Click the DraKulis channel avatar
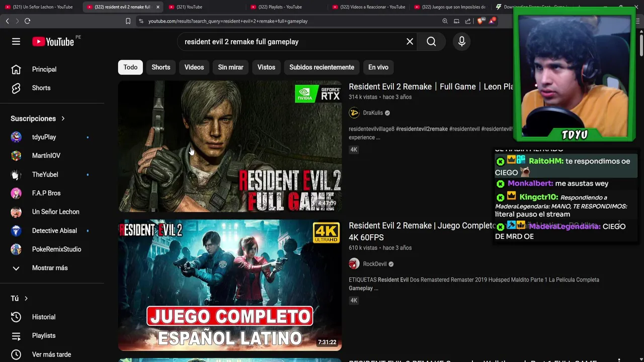The height and width of the screenshot is (362, 644). (354, 113)
